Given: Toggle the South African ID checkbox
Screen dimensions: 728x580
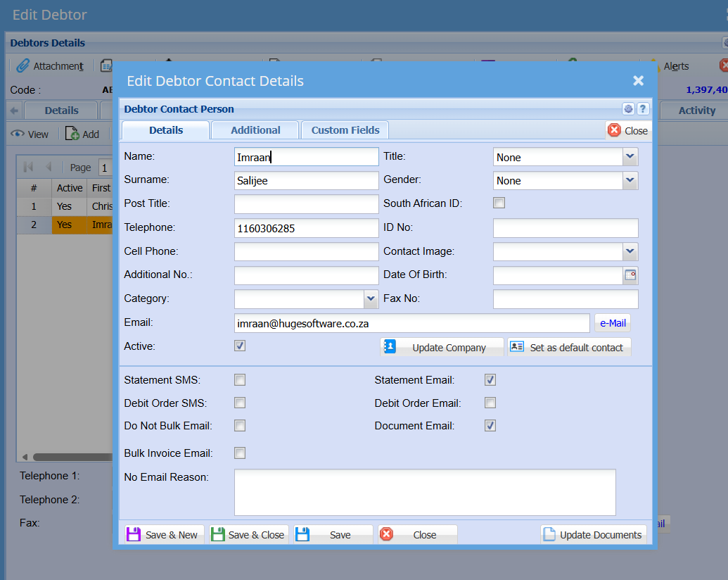Looking at the screenshot, I should (499, 203).
